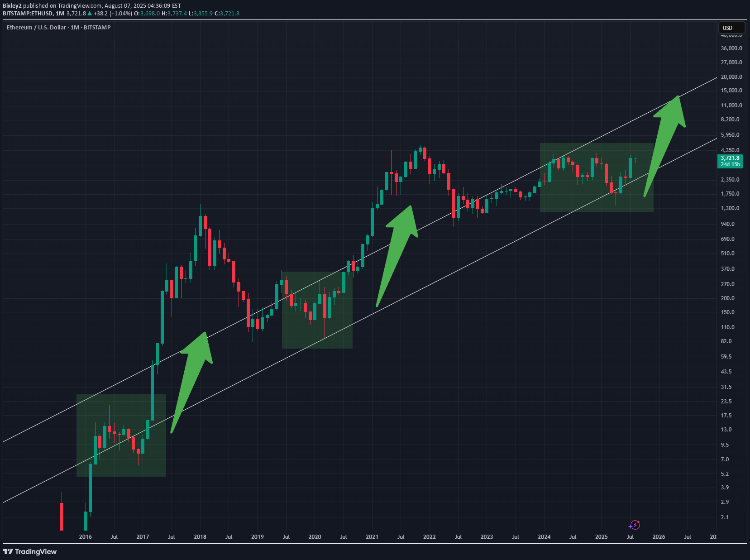
Task: Click the 23.5 price axis label
Action: [726, 402]
